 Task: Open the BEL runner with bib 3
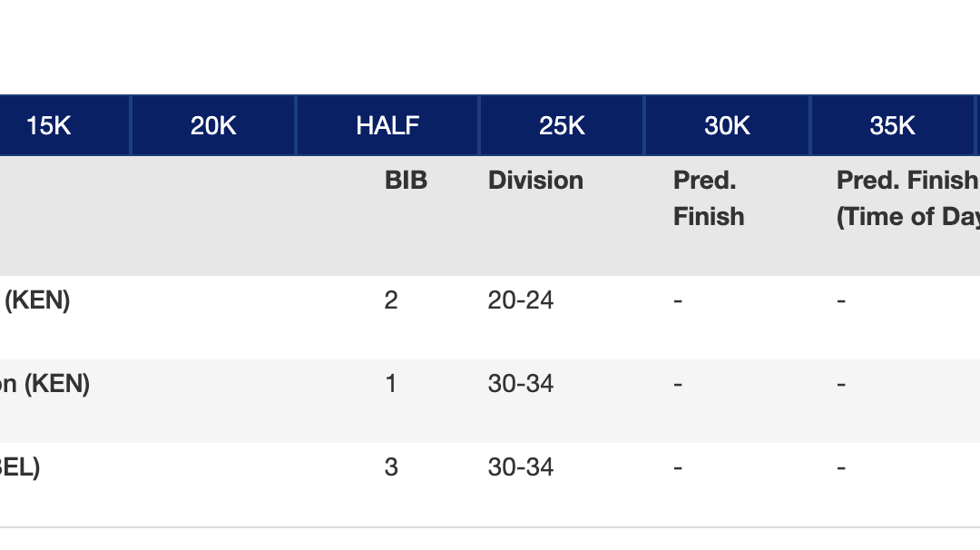click(20, 467)
